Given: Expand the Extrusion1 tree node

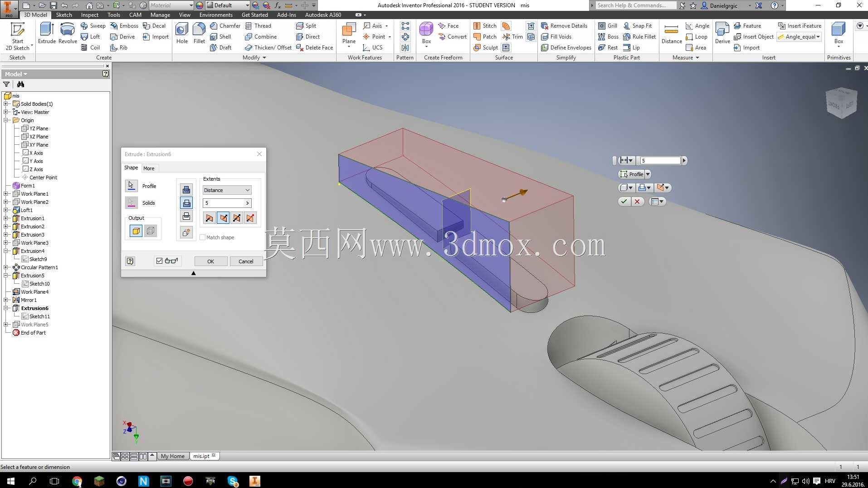Looking at the screenshot, I should (x=6, y=218).
